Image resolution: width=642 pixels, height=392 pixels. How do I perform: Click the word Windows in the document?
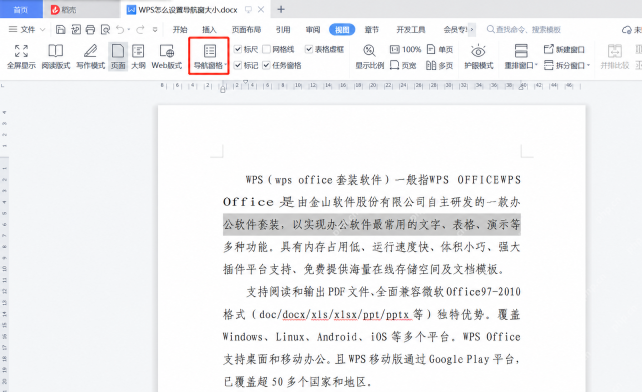pyautogui.click(x=242, y=337)
